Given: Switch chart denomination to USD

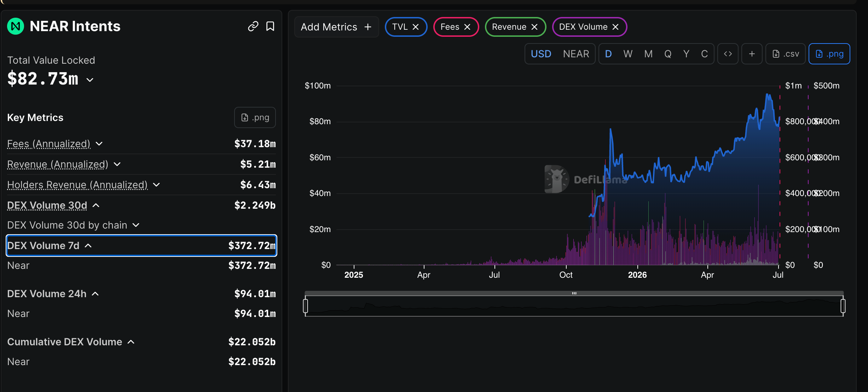Looking at the screenshot, I should click(541, 54).
